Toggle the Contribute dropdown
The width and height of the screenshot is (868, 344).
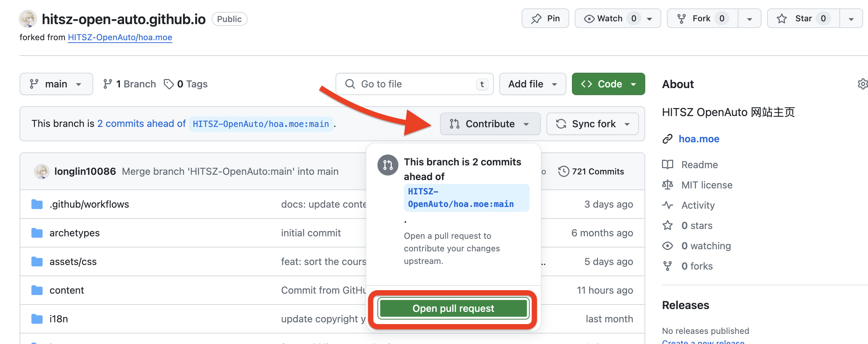pyautogui.click(x=490, y=124)
